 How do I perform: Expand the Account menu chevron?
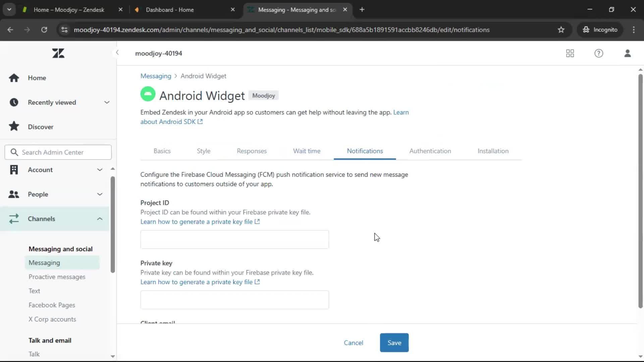[x=100, y=170]
